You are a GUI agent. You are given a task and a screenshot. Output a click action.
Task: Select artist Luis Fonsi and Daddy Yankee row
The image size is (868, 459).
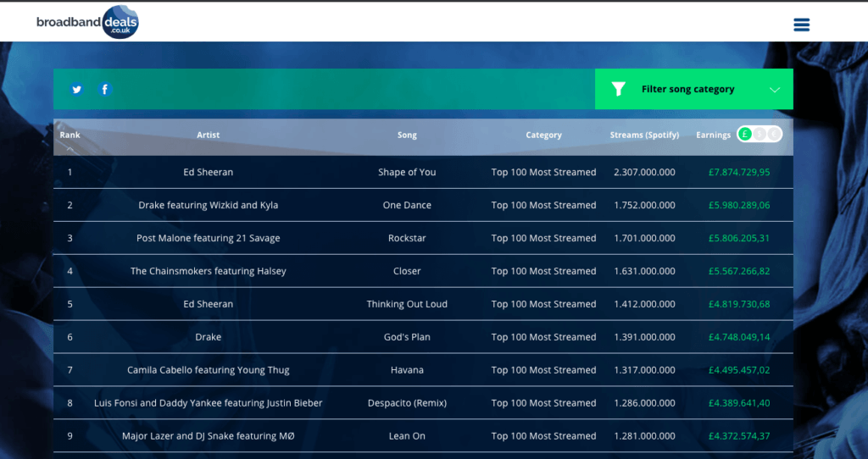point(209,403)
